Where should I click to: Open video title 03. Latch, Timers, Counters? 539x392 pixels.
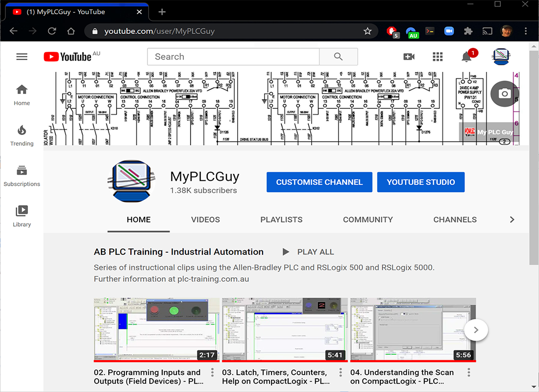coord(276,377)
